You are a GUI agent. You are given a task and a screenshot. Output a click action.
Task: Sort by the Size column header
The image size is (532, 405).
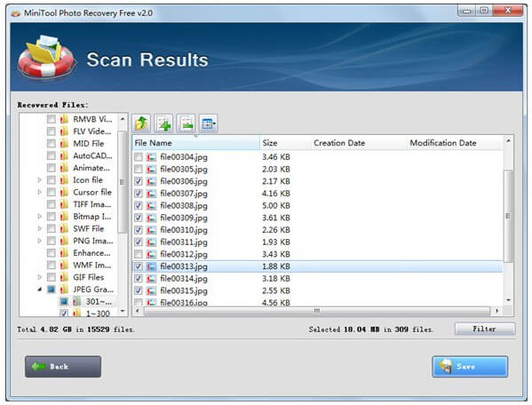tap(285, 143)
